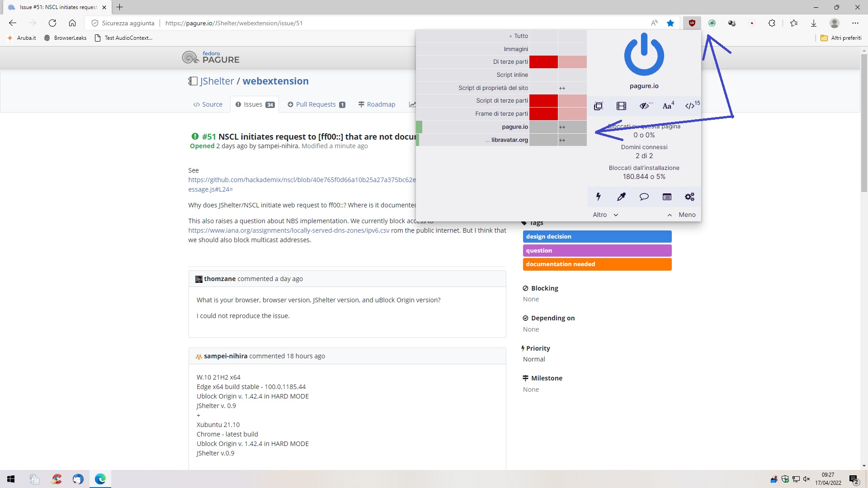Collapse the uBlock popup with Meno

(x=682, y=215)
